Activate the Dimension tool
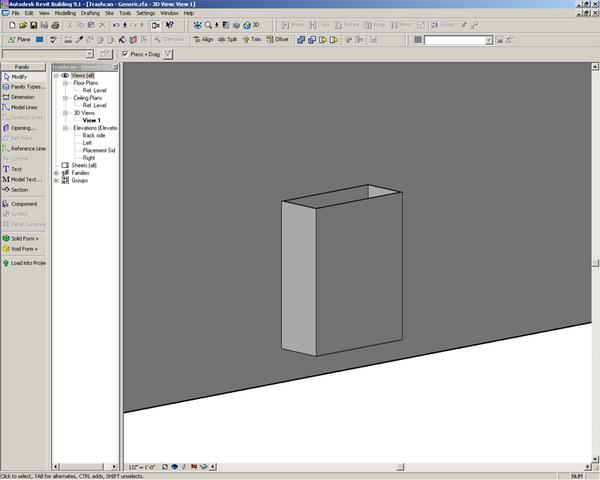 tap(22, 97)
